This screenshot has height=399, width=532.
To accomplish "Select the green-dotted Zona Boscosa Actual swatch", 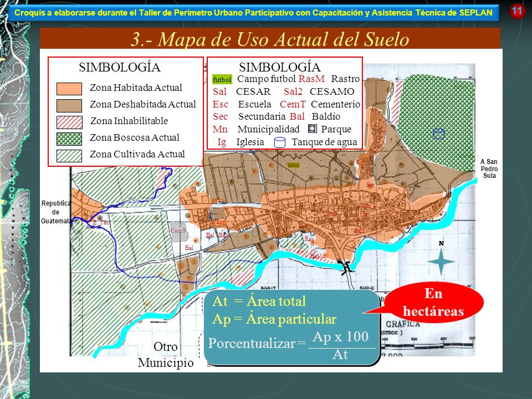I will point(69,139).
